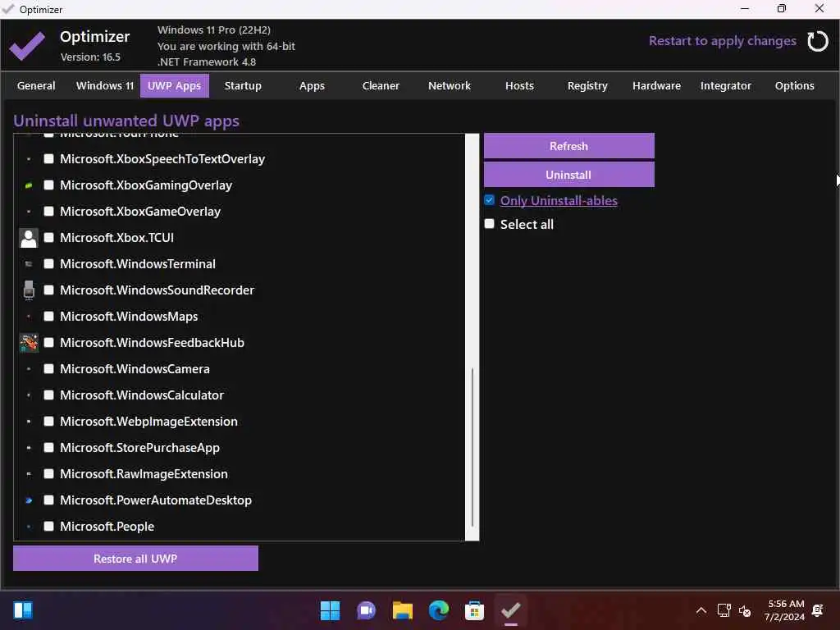Viewport: 840px width, 630px height.
Task: Check Microsoft.PowerAutomateDesktop checkbox
Action: pos(48,500)
